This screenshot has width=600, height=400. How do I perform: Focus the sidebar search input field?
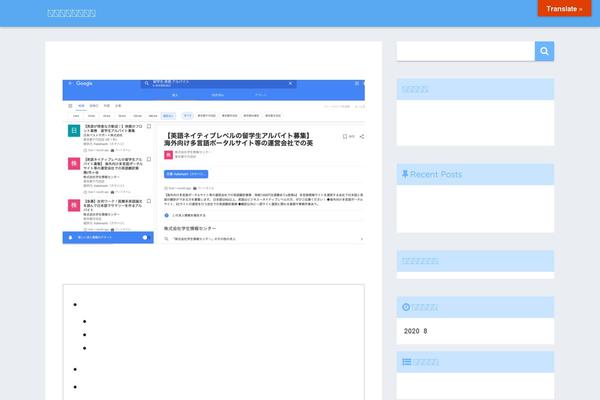point(466,51)
